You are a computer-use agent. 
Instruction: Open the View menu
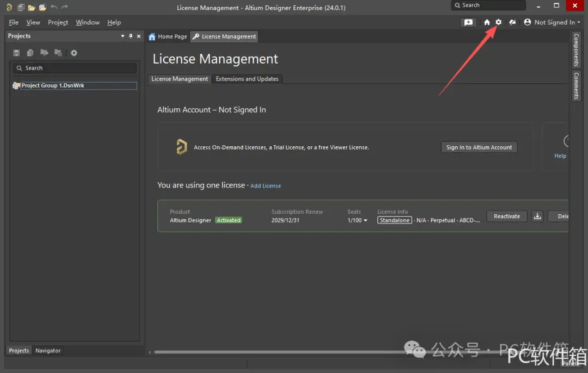tap(33, 22)
